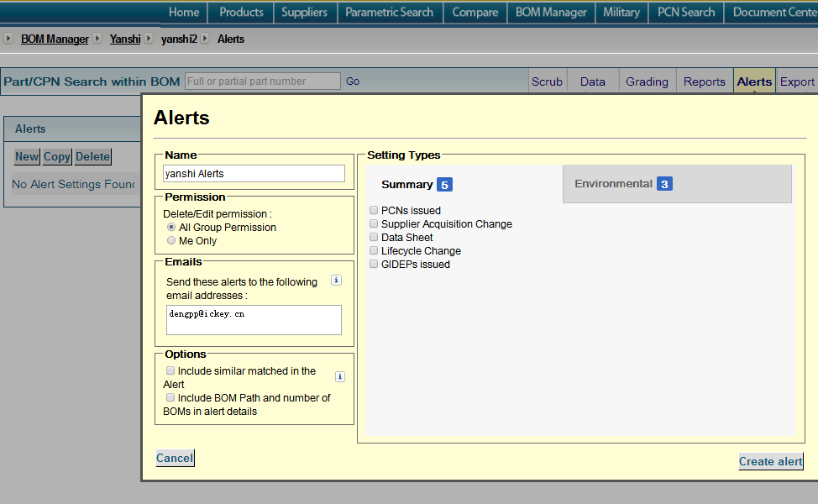818x504 pixels.
Task: Open Document Center menu item
Action: tap(773, 12)
